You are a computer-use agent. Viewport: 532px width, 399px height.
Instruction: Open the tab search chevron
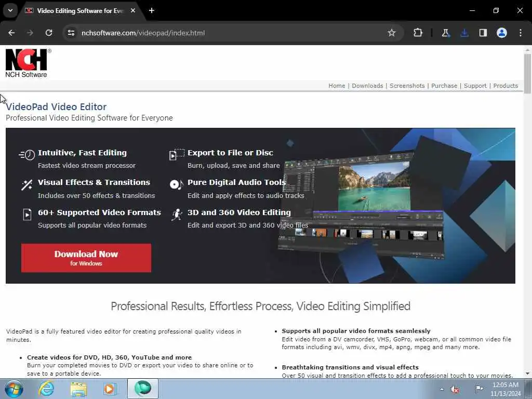coord(10,10)
